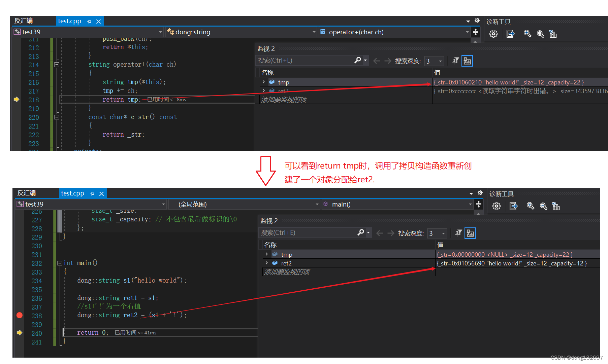Toggle pin on test.cpp tab in lower window
This screenshot has height=364, width=608.
click(92, 194)
